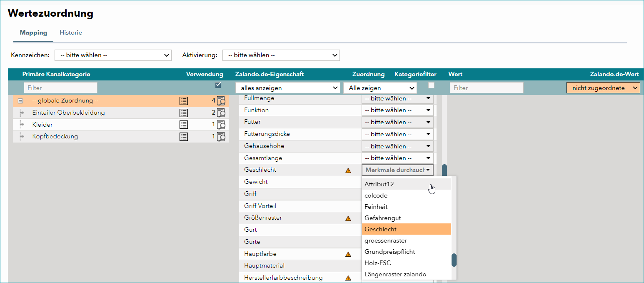Click the Wert filter input field
The width and height of the screenshot is (644, 283).
(487, 88)
